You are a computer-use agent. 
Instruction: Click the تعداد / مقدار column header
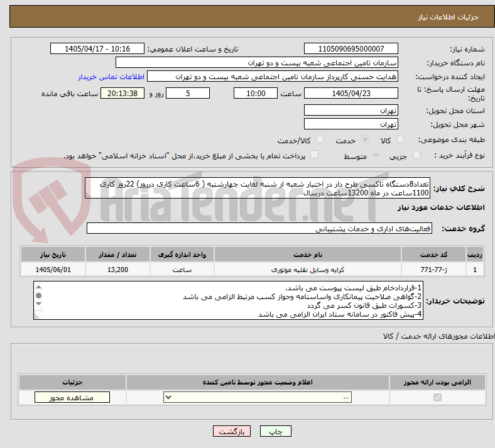coord(117,254)
